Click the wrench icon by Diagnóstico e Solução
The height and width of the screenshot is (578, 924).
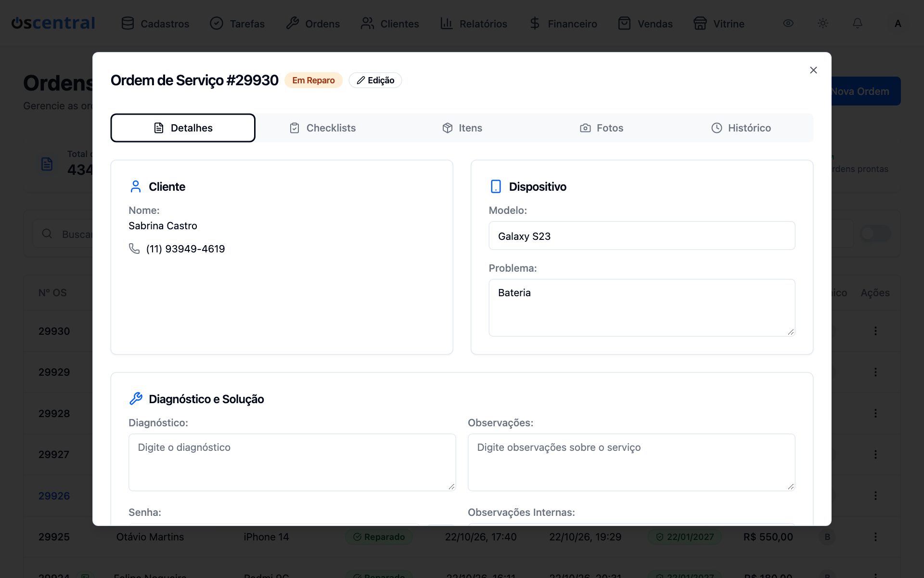(x=136, y=399)
